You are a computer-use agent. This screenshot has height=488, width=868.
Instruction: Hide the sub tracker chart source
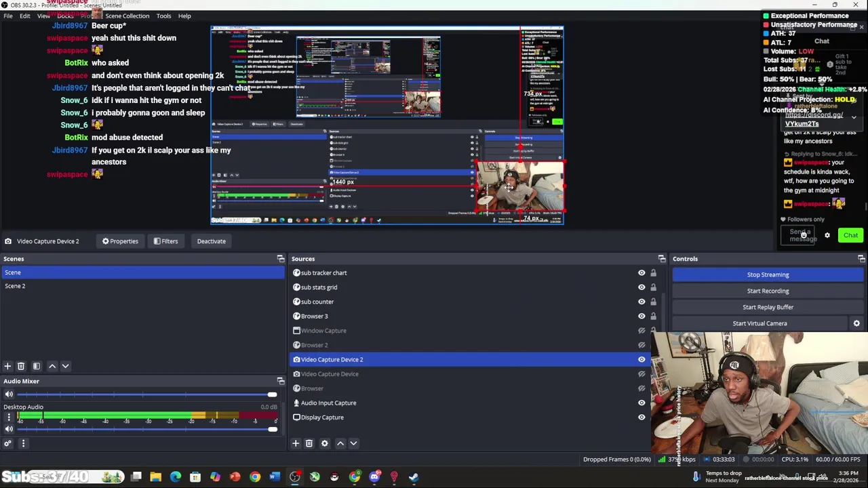coord(642,273)
